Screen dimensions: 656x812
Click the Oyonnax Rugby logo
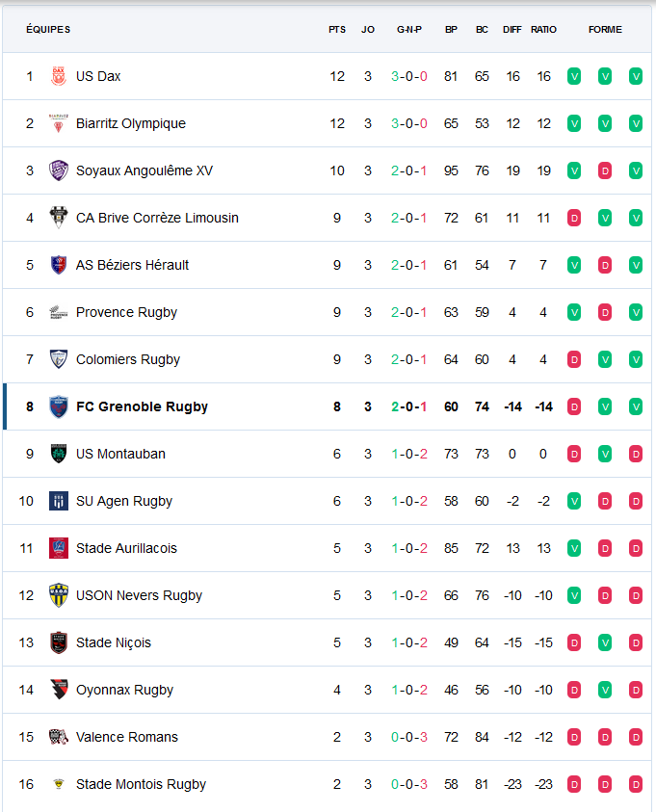pyautogui.click(x=59, y=690)
